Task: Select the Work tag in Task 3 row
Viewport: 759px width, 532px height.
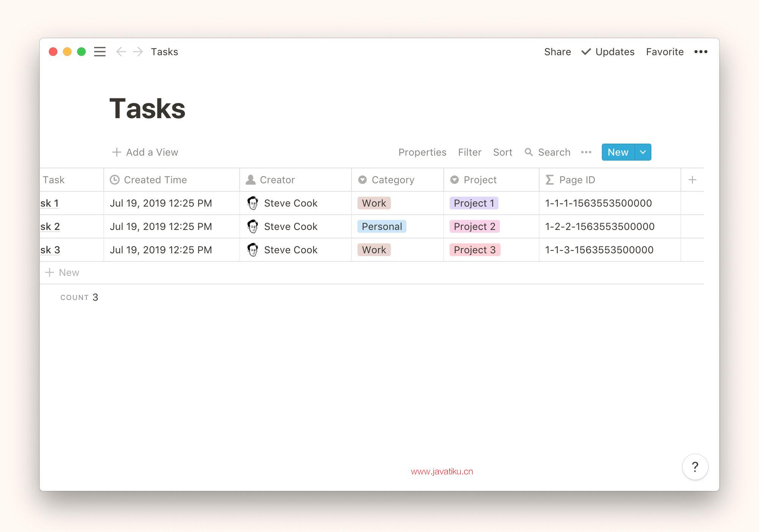Action: 374,250
